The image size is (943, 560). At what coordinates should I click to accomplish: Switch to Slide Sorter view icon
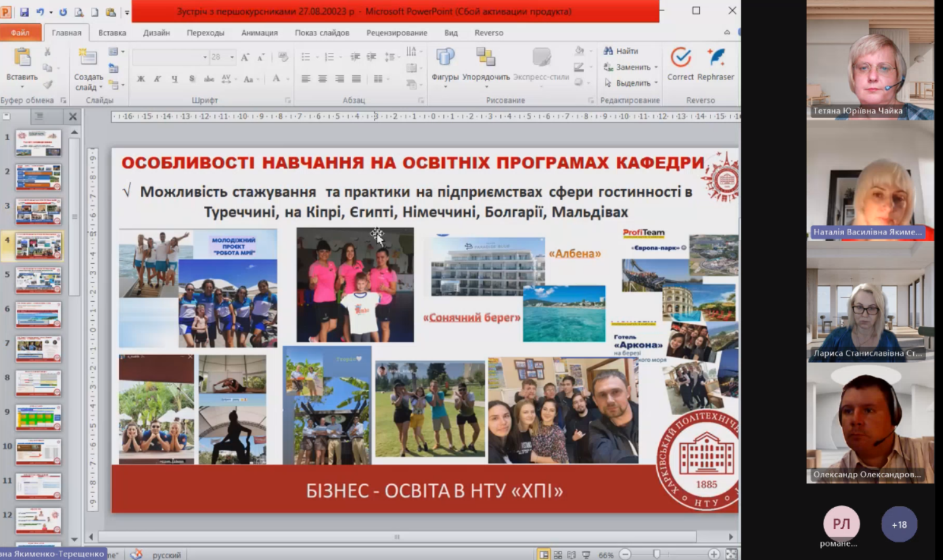pos(558,554)
